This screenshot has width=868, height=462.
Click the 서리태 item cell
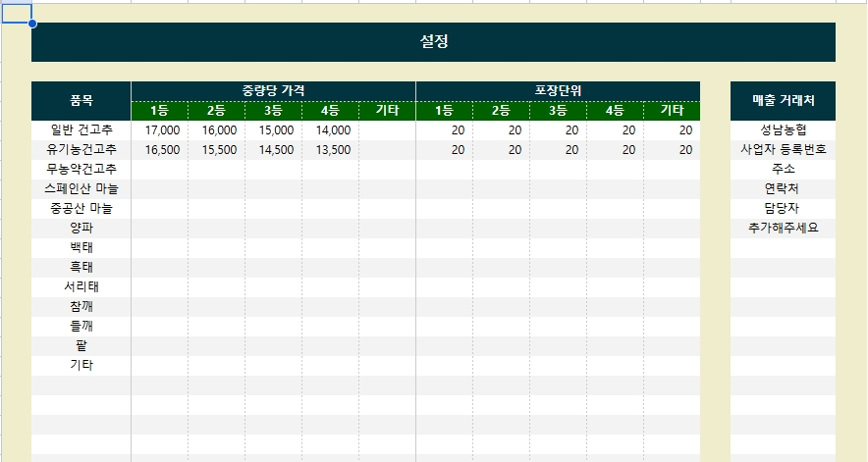tap(81, 287)
